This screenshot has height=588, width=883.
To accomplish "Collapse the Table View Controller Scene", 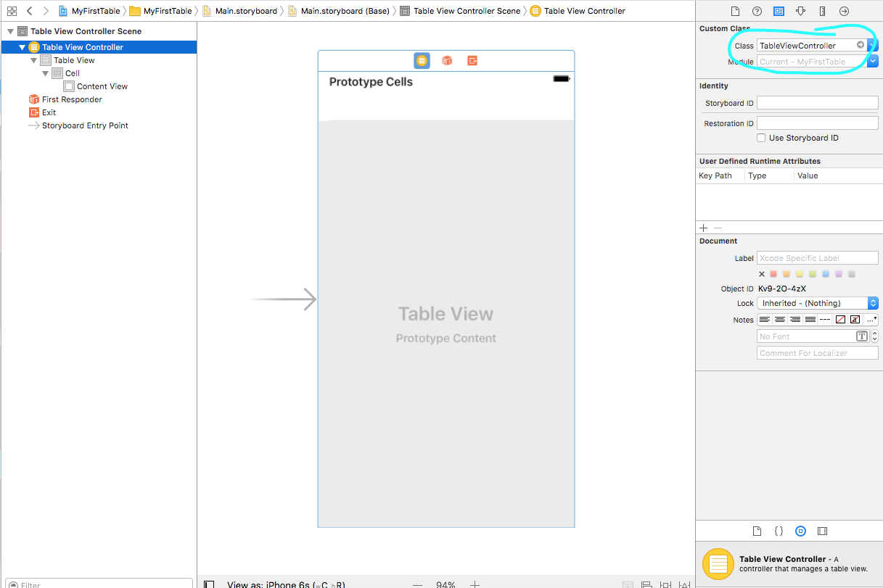I will click(x=10, y=31).
